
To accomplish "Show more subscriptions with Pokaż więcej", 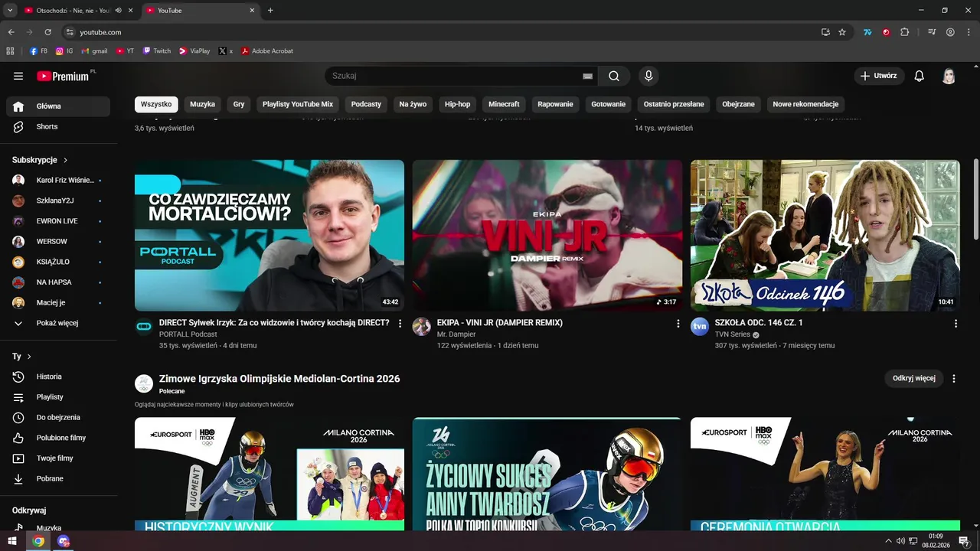I will 58,323.
